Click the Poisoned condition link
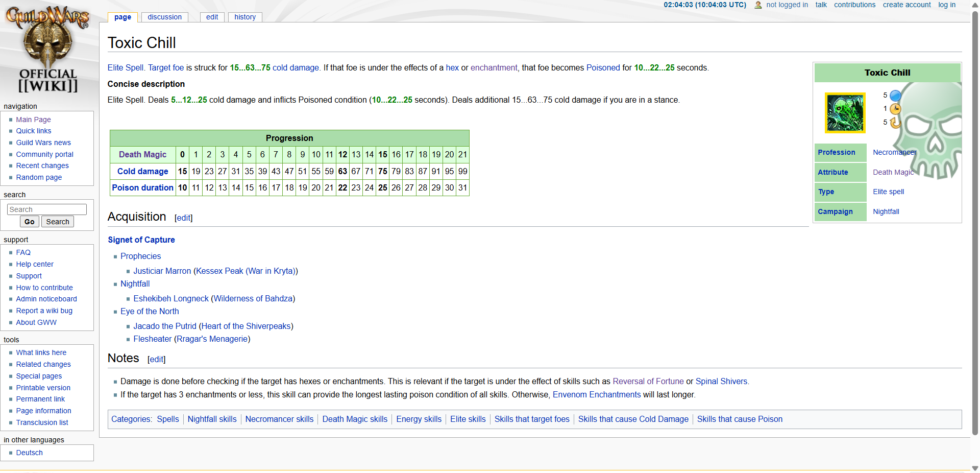980x473 pixels. [603, 68]
